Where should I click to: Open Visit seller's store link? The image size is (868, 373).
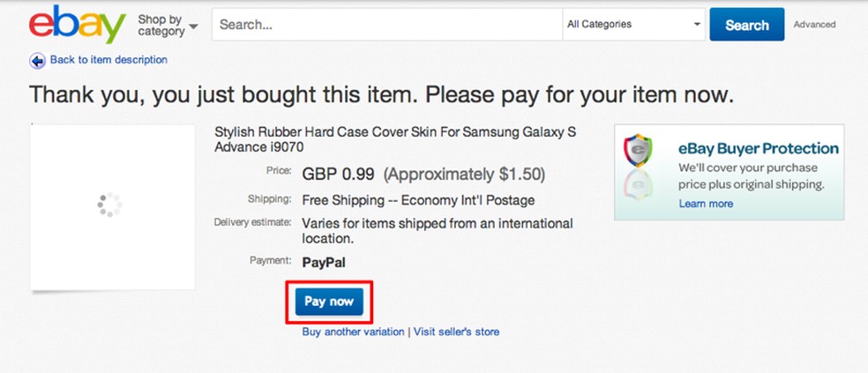pos(456,332)
